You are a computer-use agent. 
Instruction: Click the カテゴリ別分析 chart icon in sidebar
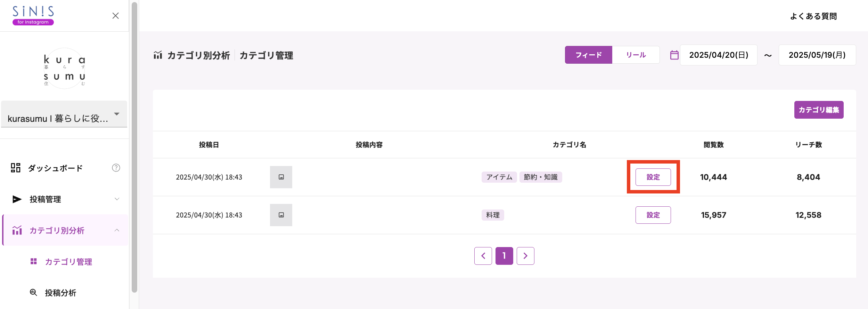17,230
